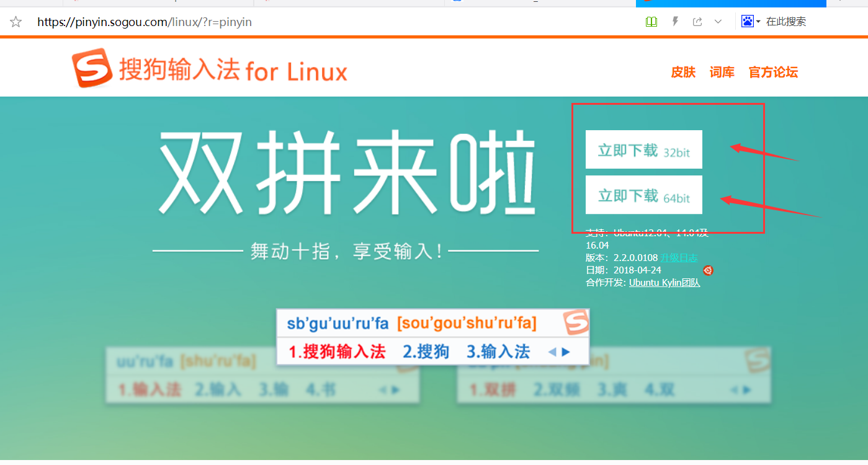This screenshot has height=465, width=868.
Task: Open the 皮肤 navigation link
Action: (x=683, y=73)
